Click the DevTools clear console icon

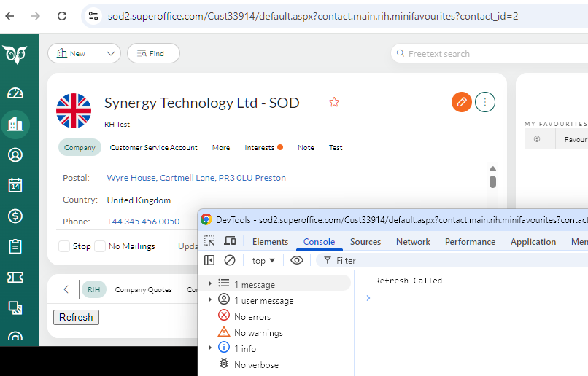[x=230, y=260]
